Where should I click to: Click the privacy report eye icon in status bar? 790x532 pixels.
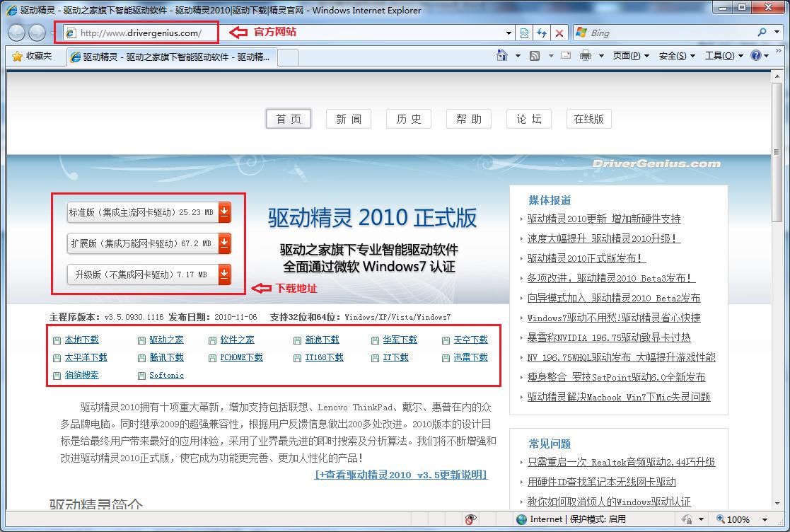click(x=472, y=519)
